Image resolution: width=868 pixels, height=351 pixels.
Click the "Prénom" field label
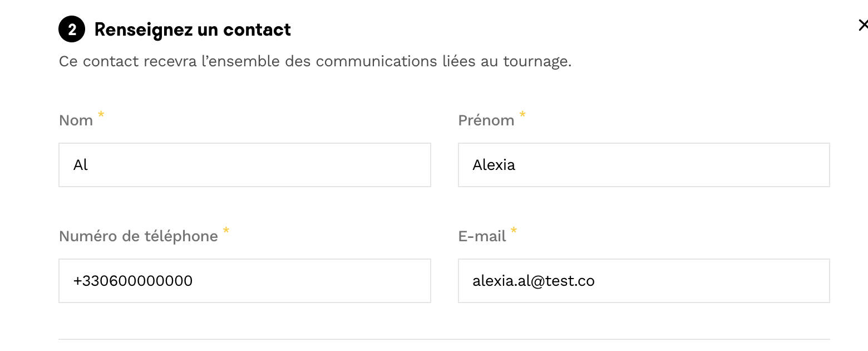coord(486,120)
